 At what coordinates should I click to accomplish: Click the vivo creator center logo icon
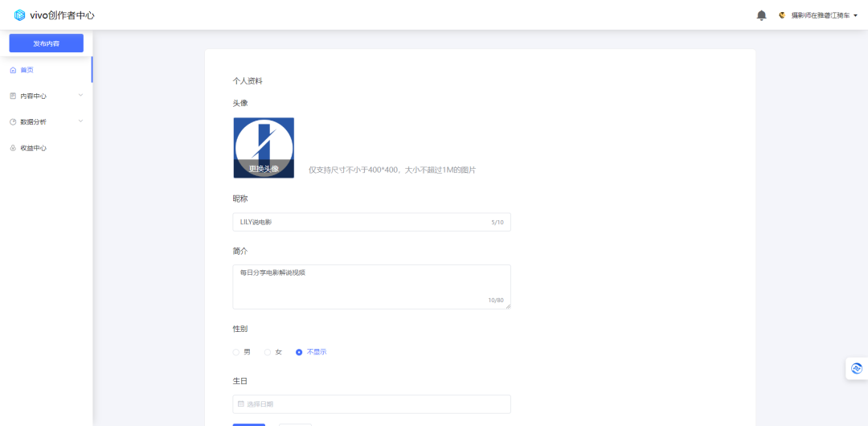20,15
